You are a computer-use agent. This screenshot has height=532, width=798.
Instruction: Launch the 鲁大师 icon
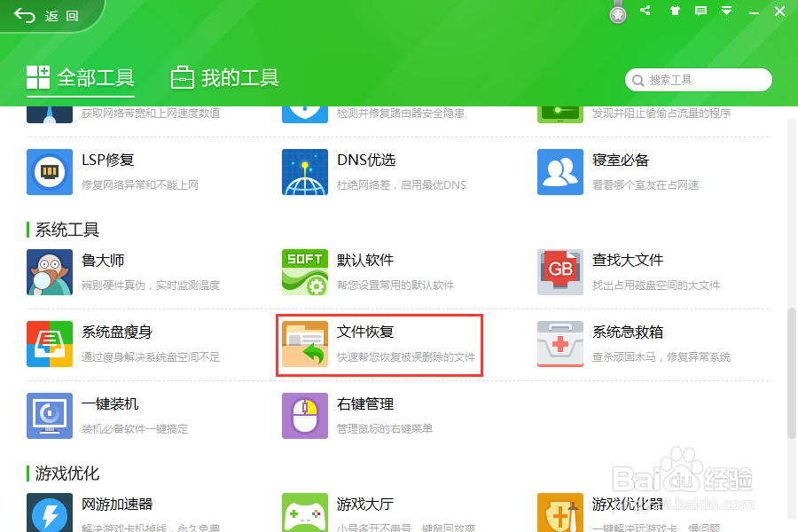point(50,272)
